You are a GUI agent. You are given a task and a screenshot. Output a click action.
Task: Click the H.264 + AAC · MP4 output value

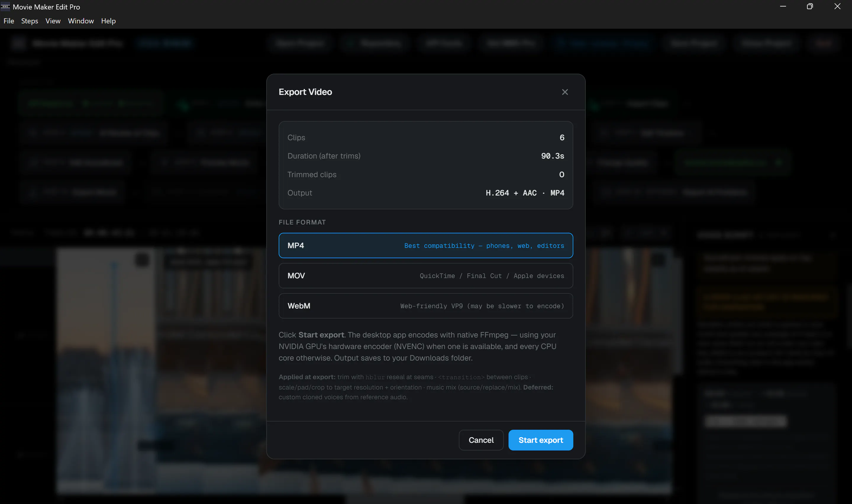525,193
